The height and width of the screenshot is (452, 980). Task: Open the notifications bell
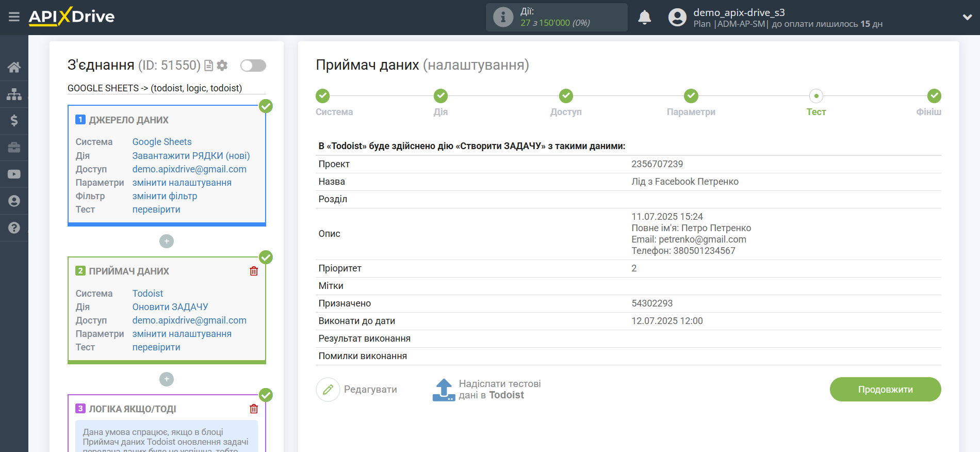(x=645, y=18)
